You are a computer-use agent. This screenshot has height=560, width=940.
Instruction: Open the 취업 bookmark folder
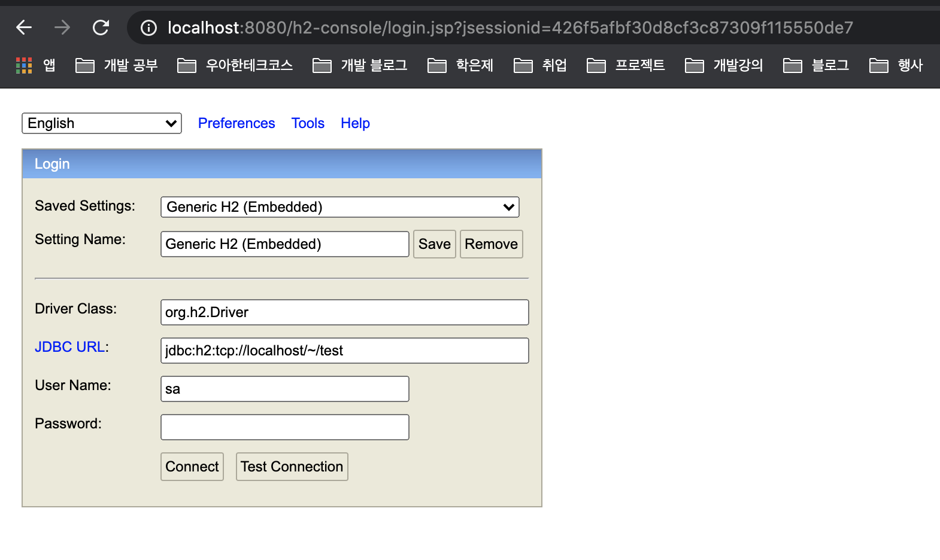pyautogui.click(x=541, y=65)
